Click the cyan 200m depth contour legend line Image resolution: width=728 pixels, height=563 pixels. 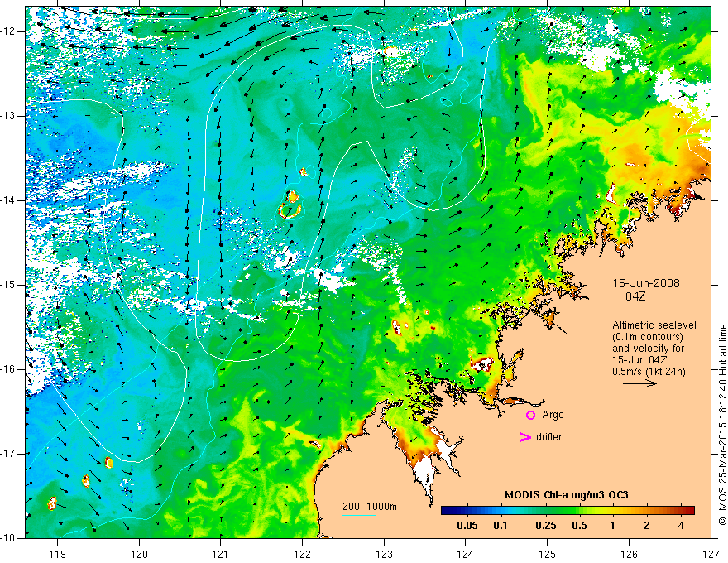point(359,515)
